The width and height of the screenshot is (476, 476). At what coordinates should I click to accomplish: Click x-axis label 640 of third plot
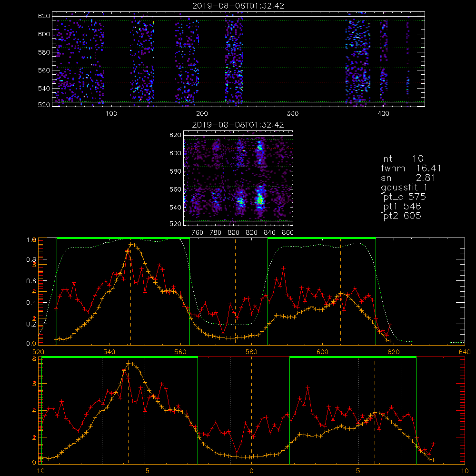tap(465, 352)
